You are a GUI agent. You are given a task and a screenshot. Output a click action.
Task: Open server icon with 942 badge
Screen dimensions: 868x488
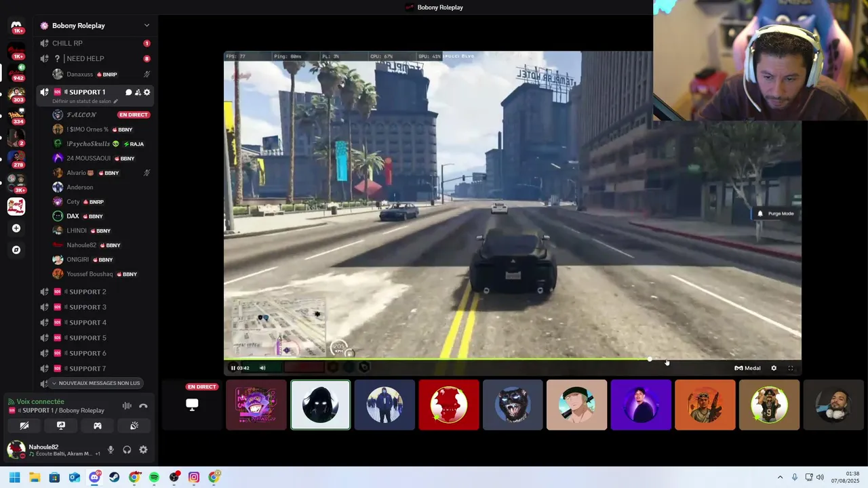pyautogui.click(x=16, y=72)
